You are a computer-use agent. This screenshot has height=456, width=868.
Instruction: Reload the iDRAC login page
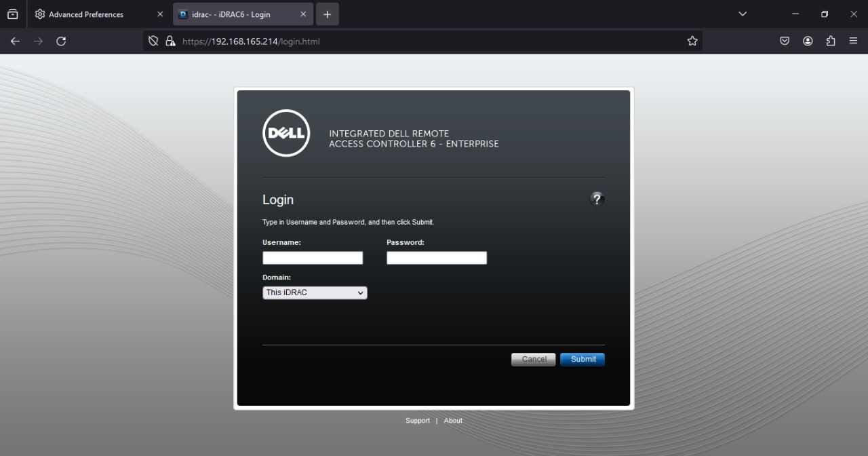point(61,41)
